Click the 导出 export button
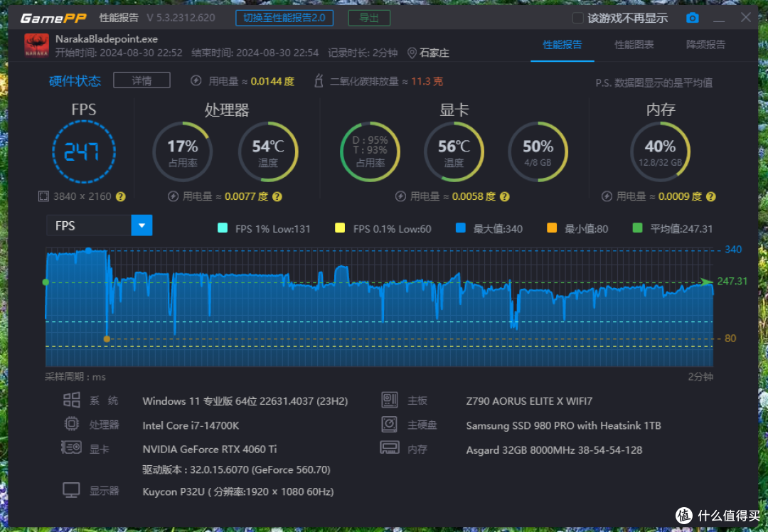The image size is (768, 532). pyautogui.click(x=369, y=18)
